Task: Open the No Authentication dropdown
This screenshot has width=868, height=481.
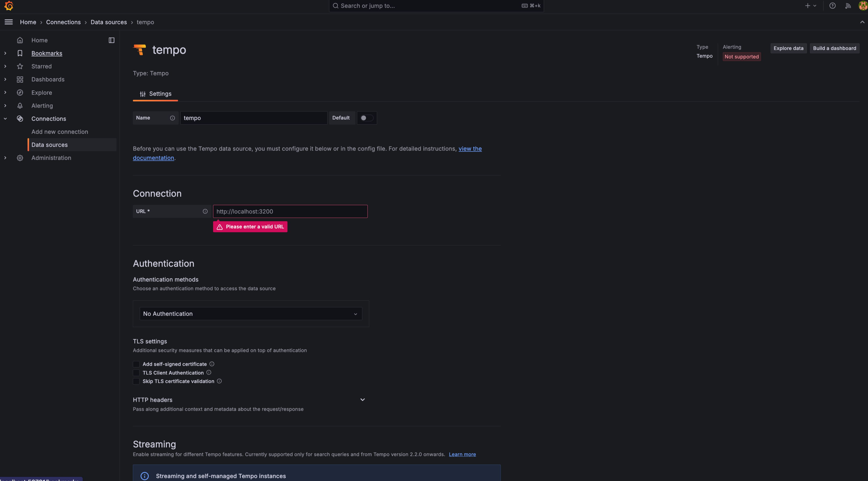Action: tap(251, 314)
